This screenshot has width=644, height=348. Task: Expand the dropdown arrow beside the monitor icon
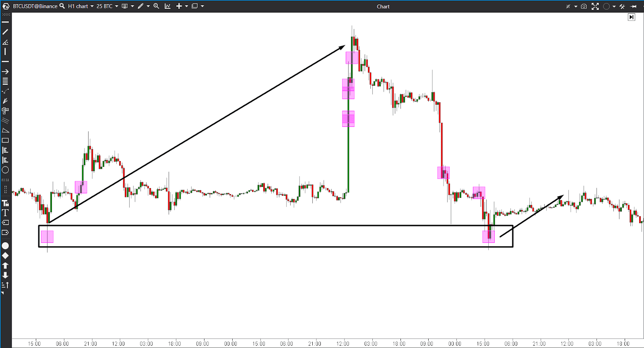[x=132, y=6]
